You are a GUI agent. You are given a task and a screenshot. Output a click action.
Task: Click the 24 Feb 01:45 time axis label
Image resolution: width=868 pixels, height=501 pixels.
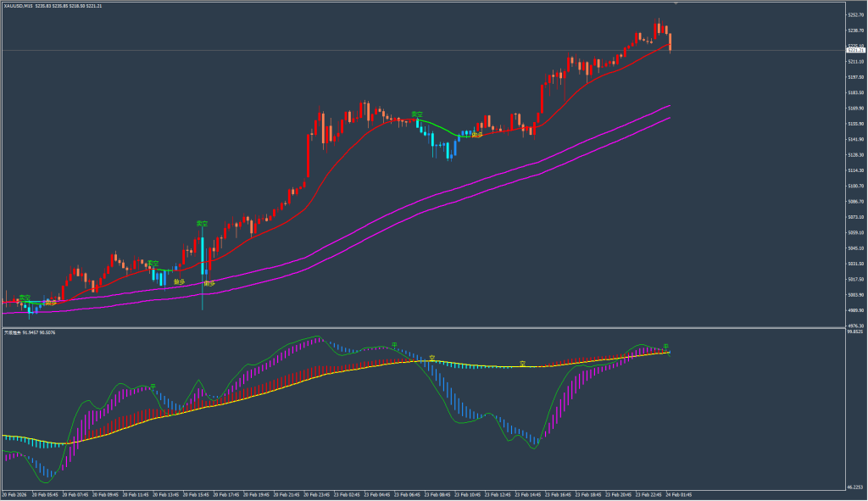coord(677,494)
